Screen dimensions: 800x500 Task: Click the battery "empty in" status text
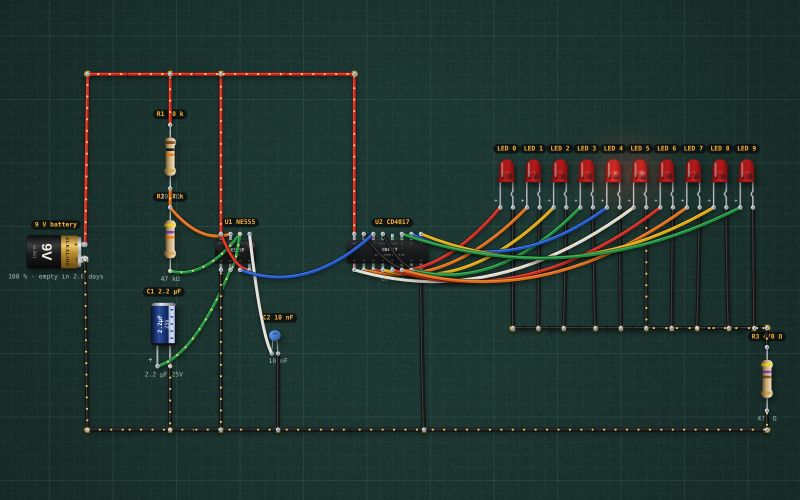pos(56,277)
